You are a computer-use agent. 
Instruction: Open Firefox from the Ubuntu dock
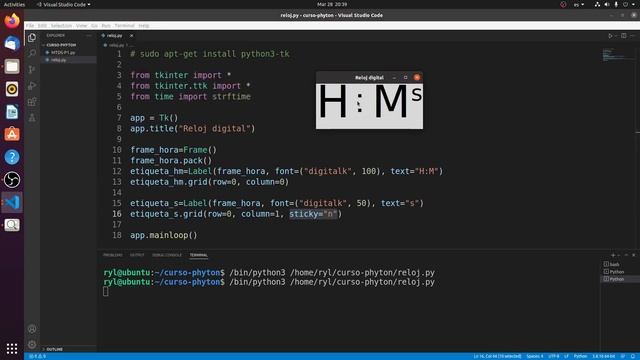[x=12, y=21]
